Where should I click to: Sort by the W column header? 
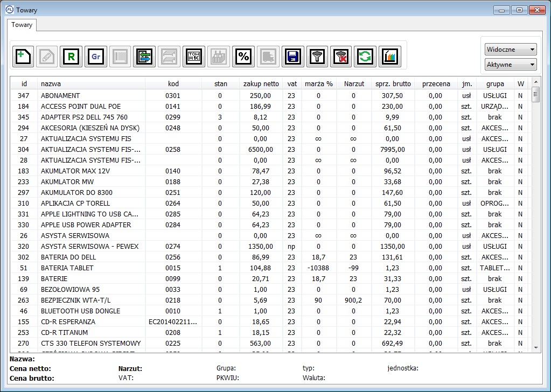coord(521,84)
